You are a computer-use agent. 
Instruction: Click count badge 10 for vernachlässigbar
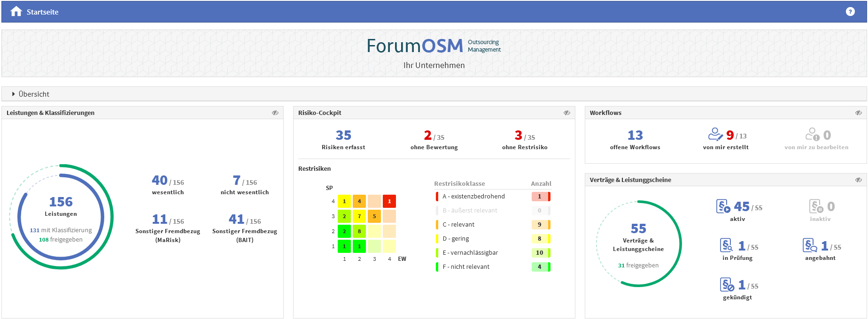pyautogui.click(x=541, y=253)
